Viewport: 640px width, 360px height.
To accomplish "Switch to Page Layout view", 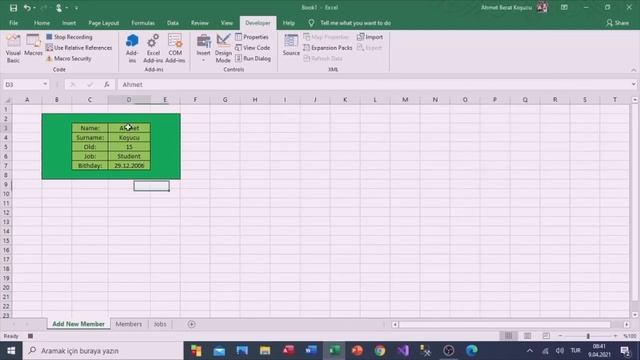I will [527, 336].
